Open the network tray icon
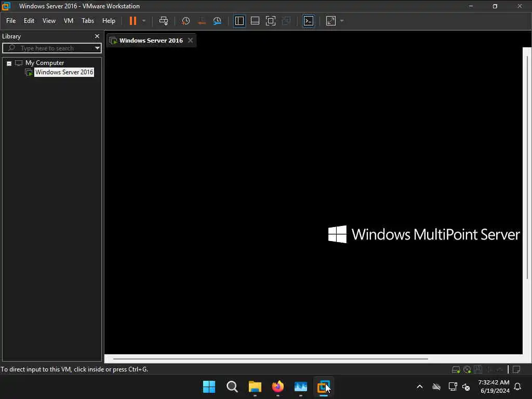 tap(453, 387)
